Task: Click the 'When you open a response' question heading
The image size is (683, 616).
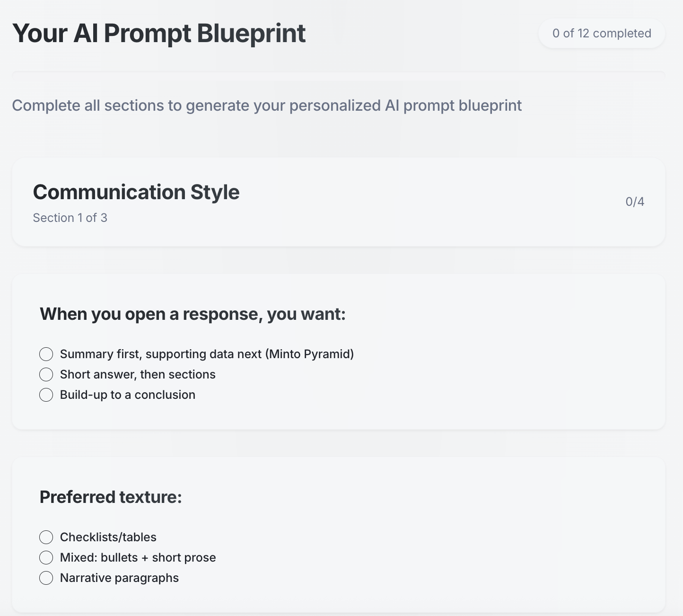Action: coord(193,314)
